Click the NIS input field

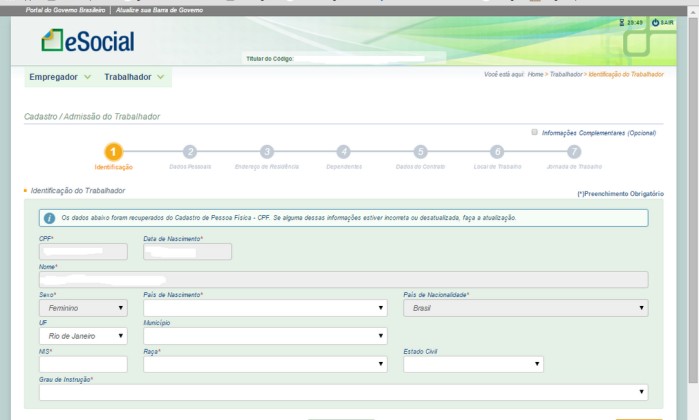pyautogui.click(x=83, y=364)
